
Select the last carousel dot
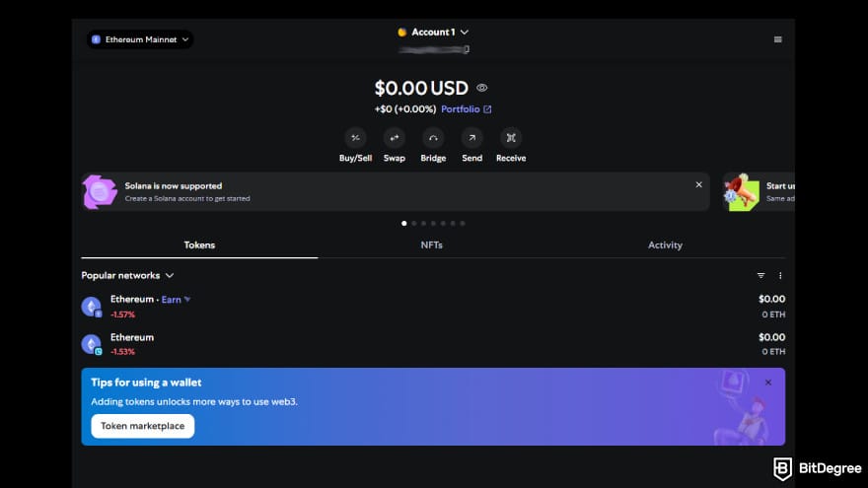click(463, 224)
